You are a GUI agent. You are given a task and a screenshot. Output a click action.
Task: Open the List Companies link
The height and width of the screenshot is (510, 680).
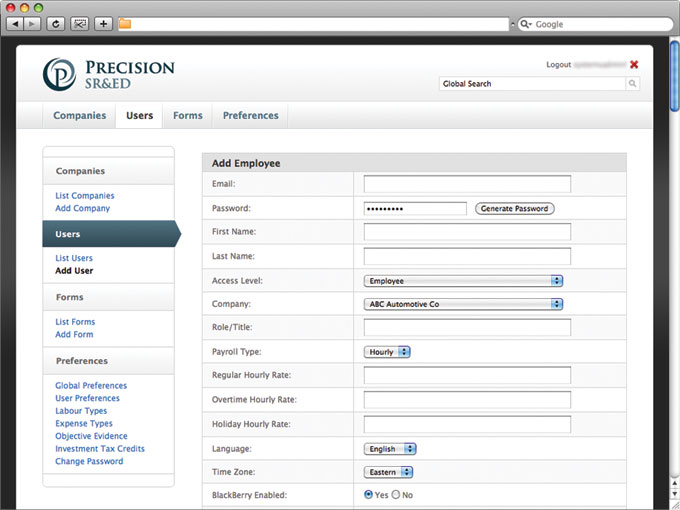[85, 196]
